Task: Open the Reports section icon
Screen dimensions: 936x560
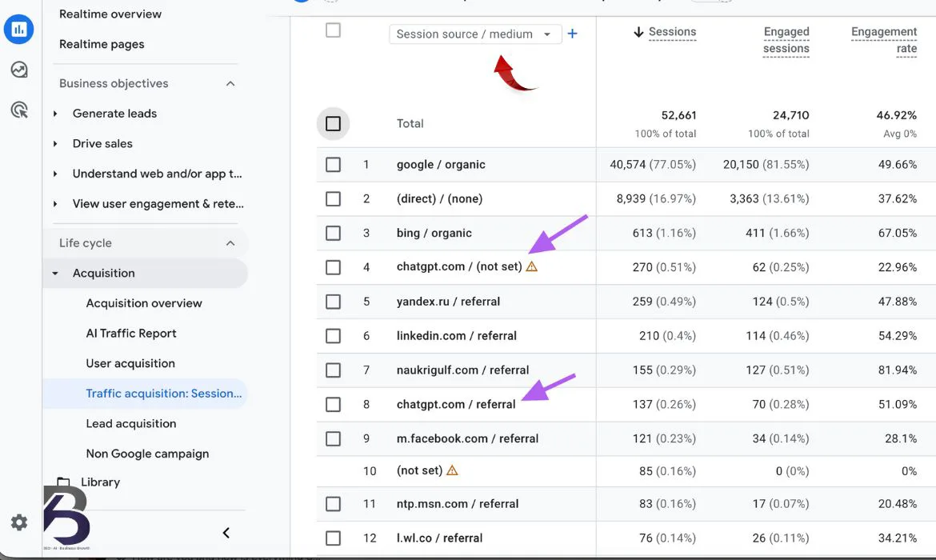Action: [x=18, y=30]
